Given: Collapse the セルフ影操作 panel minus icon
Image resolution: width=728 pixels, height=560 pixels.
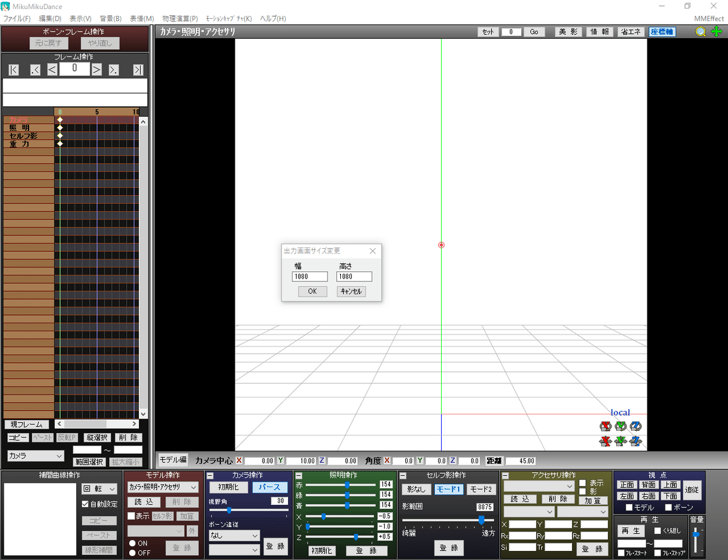Looking at the screenshot, I should point(402,476).
